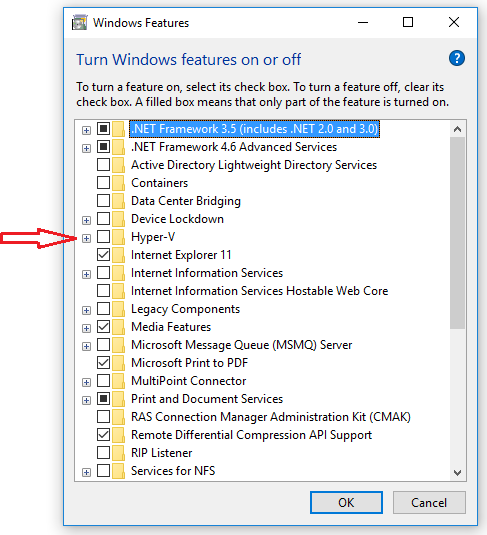Select the Device Lockdown item
The height and width of the screenshot is (535, 487).
(177, 219)
